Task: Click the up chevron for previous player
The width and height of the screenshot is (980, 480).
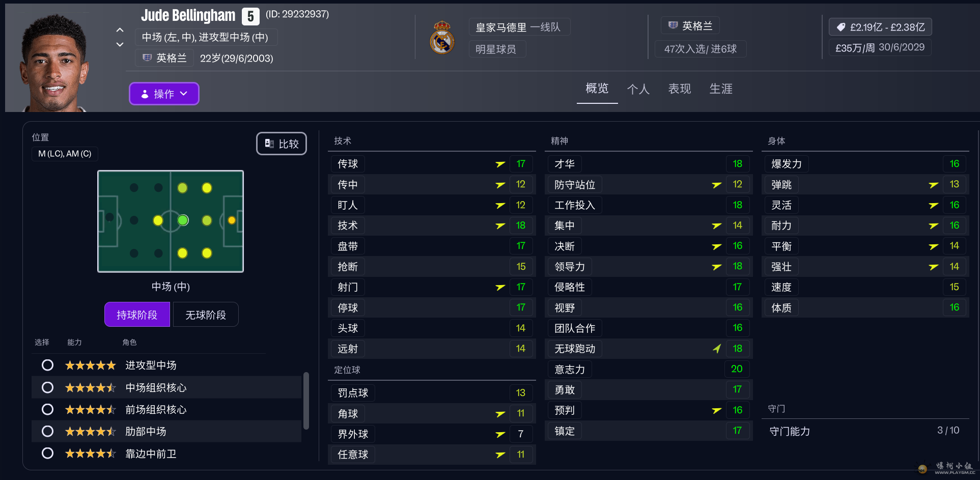Action: pyautogui.click(x=120, y=30)
